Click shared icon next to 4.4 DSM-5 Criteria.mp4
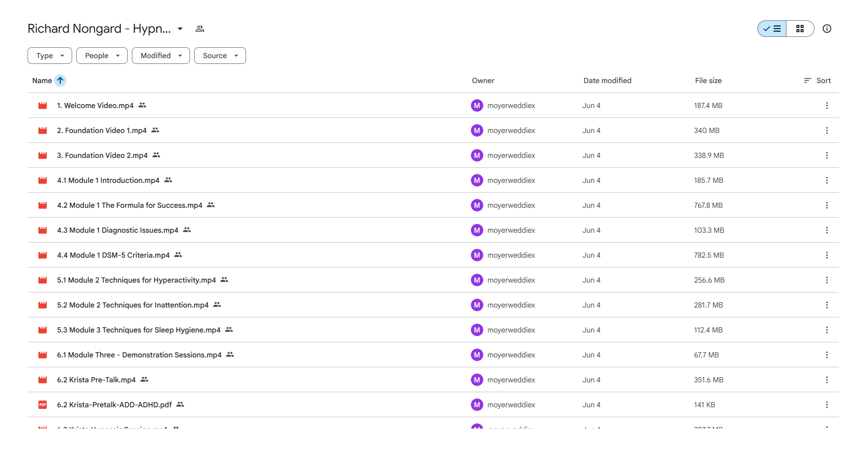The height and width of the screenshot is (453, 868). click(x=178, y=255)
